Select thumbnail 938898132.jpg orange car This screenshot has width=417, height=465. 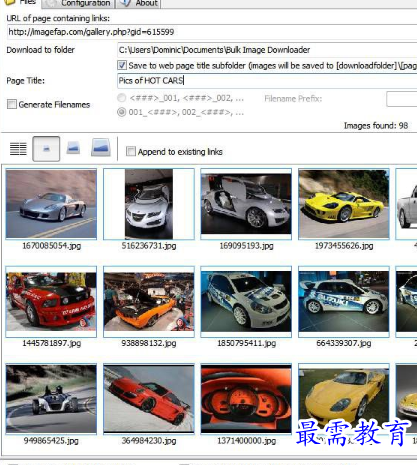[149, 301]
